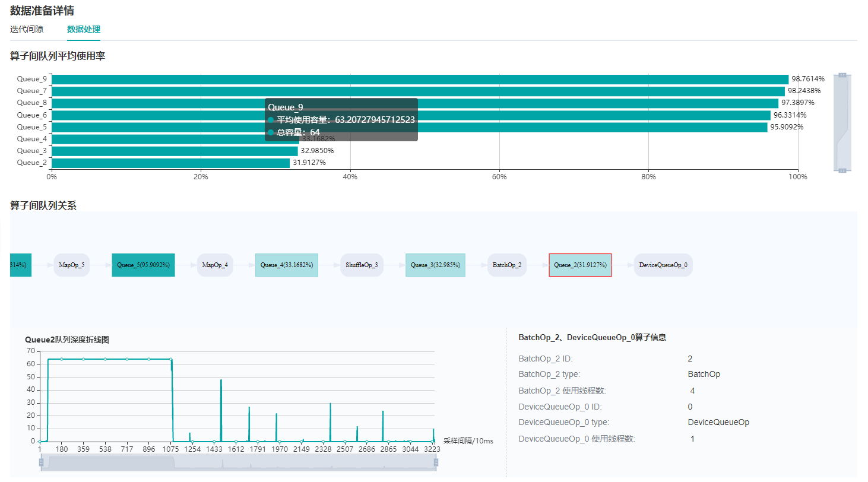Screen dimensions: 868x482
Task: Select the 数据处理 tab
Action: [x=84, y=29]
